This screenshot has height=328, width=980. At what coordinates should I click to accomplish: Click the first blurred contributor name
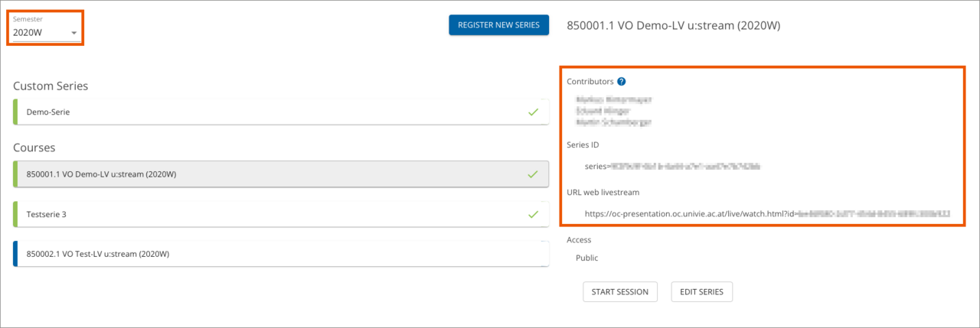click(613, 99)
